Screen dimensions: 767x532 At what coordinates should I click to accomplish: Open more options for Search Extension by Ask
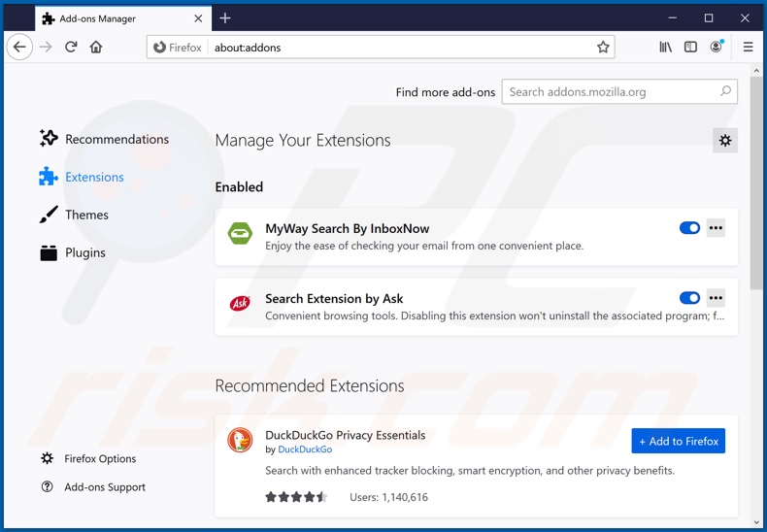coord(716,298)
